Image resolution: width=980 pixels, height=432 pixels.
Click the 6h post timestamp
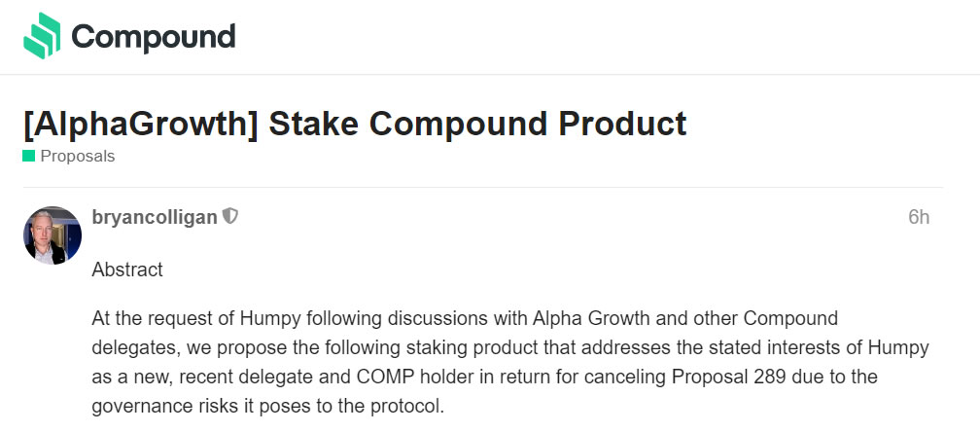(x=918, y=217)
